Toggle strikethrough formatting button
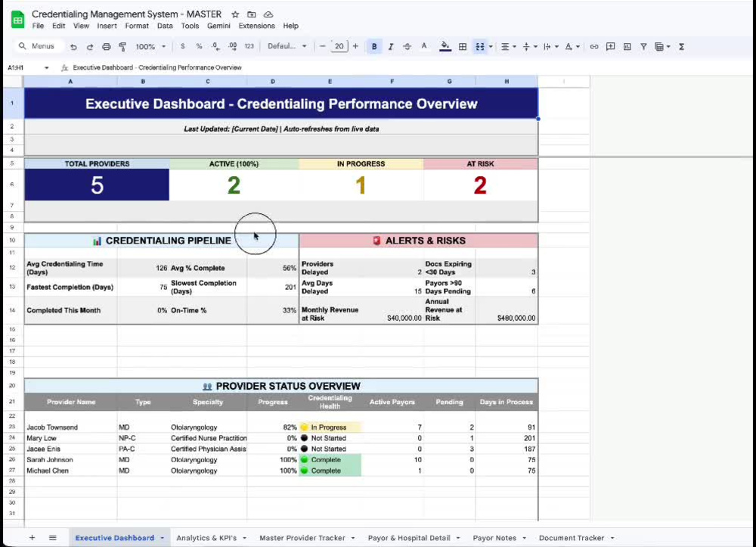 coord(407,47)
